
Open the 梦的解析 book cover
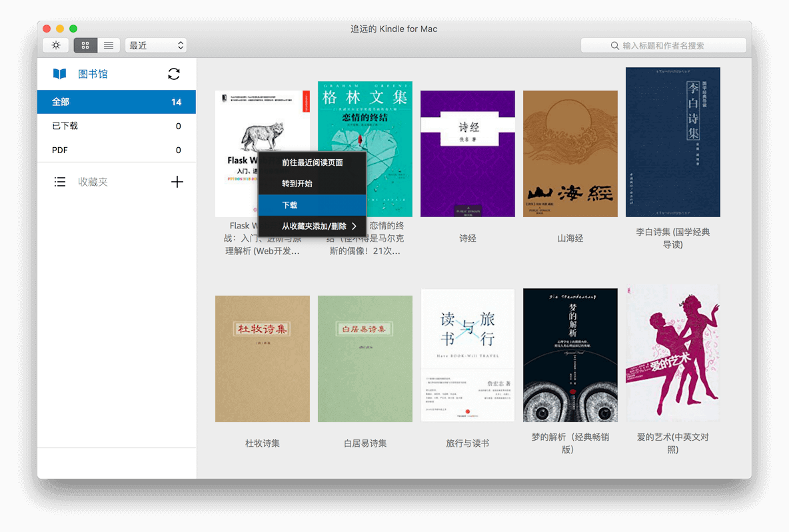tap(570, 356)
